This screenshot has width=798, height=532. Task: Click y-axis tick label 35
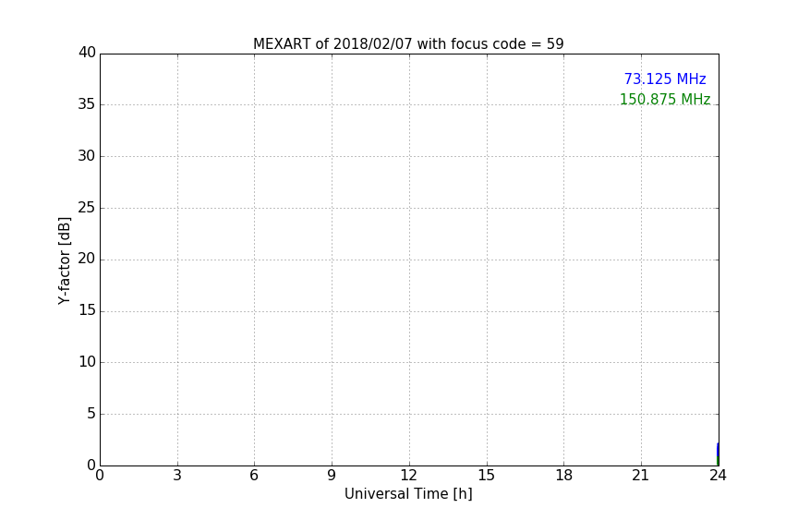87,104
